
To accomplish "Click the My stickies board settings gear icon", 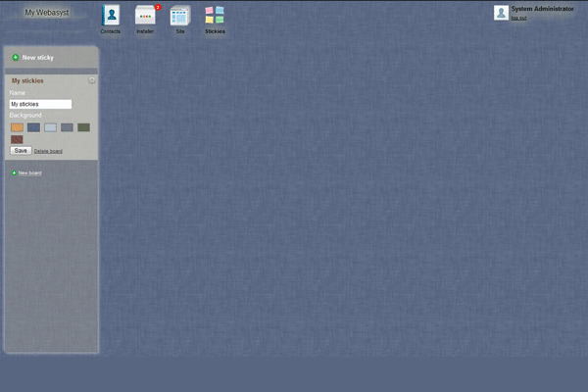I will pos(92,80).
